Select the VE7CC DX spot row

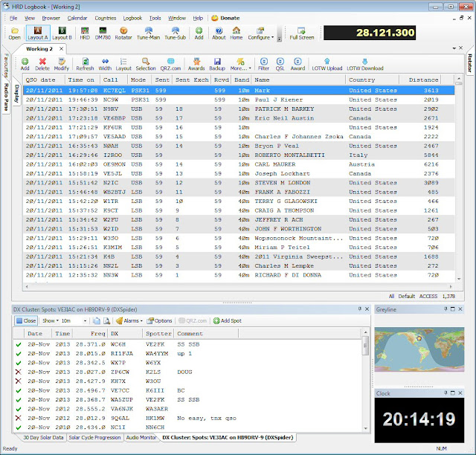coord(188,390)
